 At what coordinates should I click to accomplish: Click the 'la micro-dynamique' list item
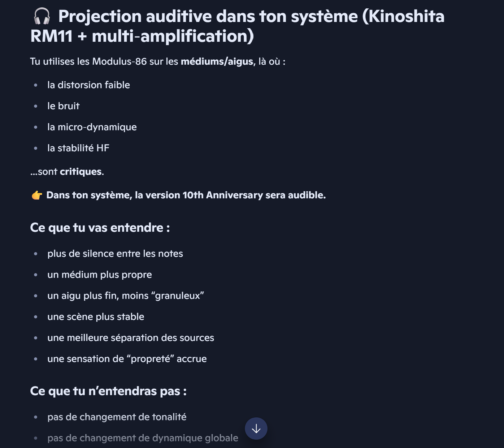(92, 127)
